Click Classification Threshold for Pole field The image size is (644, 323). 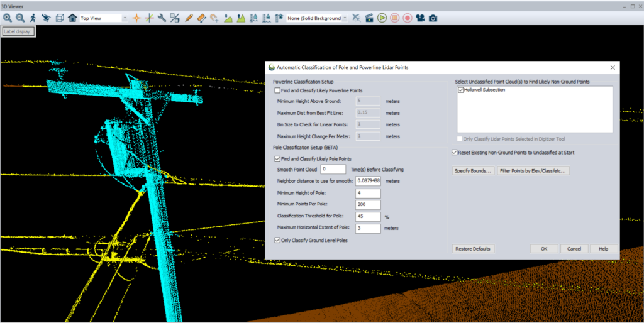(368, 216)
